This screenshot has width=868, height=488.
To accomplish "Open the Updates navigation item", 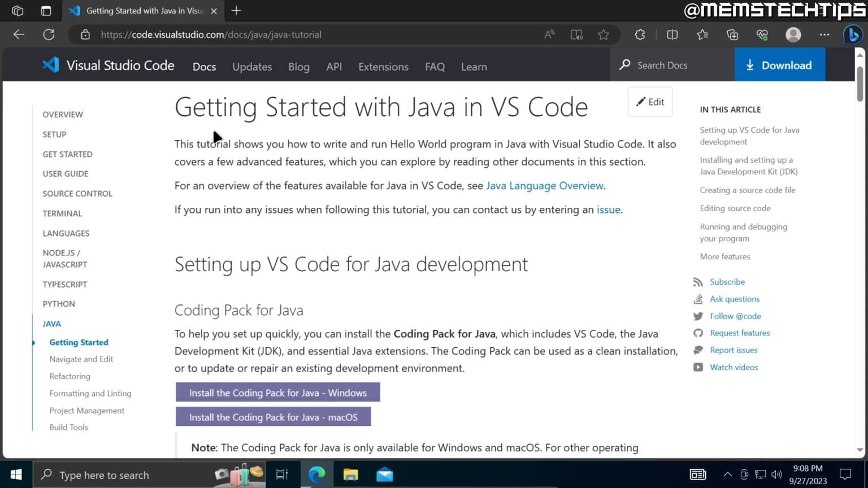I will (x=252, y=67).
